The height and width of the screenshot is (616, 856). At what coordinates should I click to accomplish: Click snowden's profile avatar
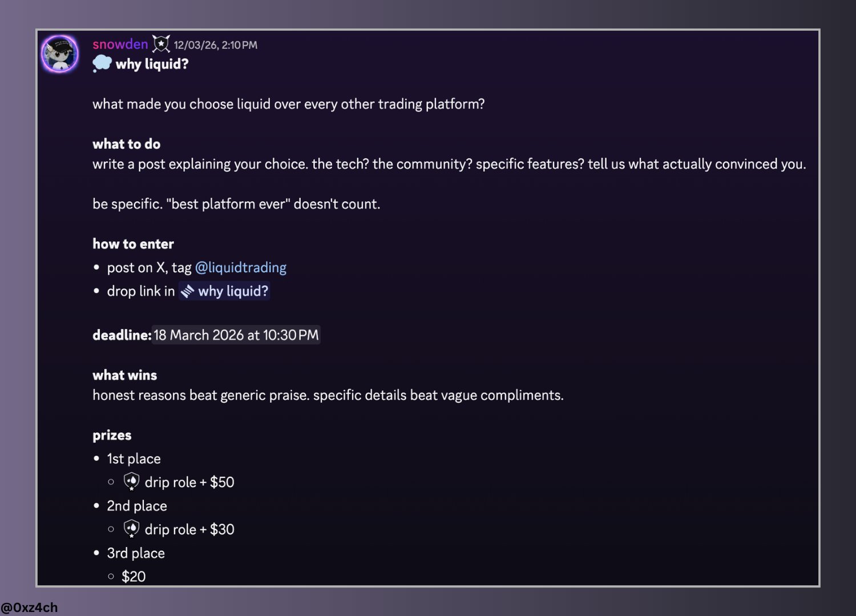[x=60, y=54]
